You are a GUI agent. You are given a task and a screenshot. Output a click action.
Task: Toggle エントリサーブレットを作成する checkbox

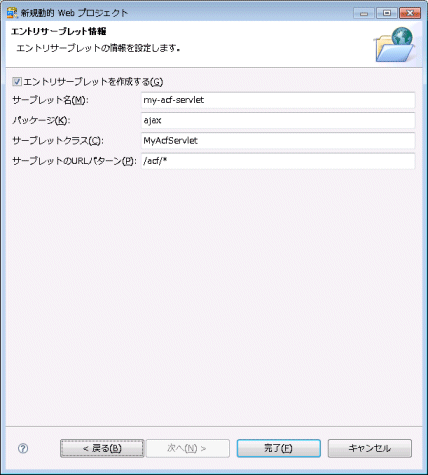pyautogui.click(x=17, y=82)
